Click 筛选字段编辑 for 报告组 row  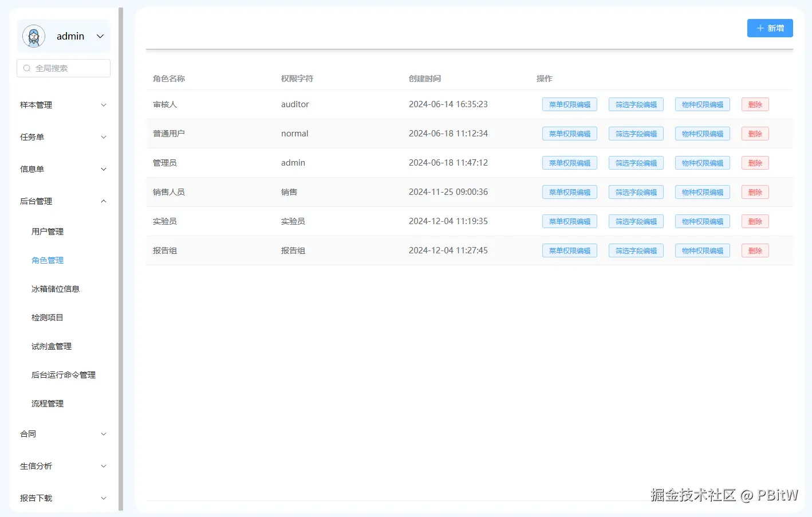pyautogui.click(x=636, y=250)
